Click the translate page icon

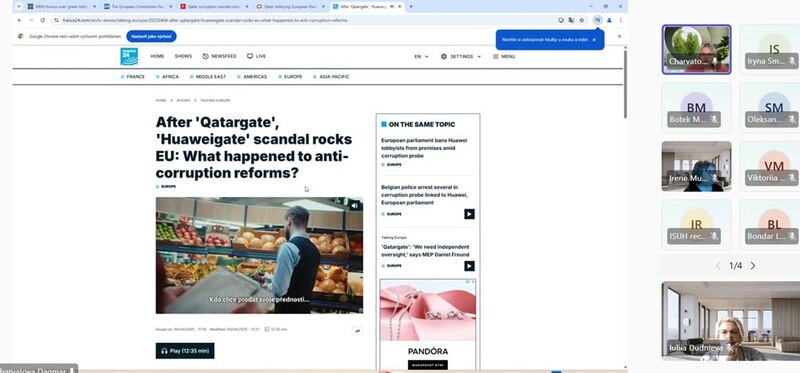(571, 20)
